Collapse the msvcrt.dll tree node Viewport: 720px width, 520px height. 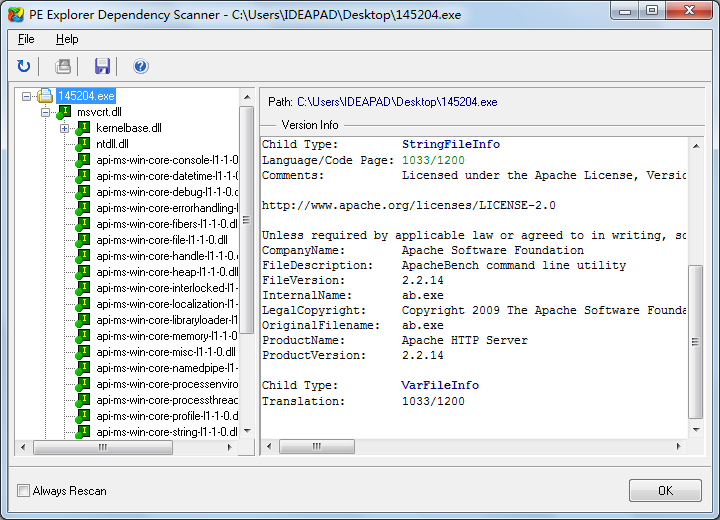click(x=45, y=112)
